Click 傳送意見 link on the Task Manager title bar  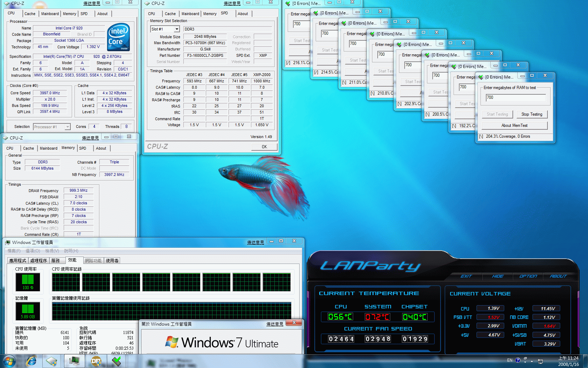(x=255, y=243)
